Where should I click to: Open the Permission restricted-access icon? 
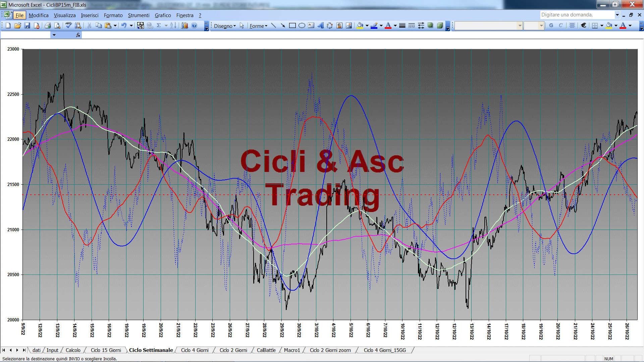click(37, 25)
